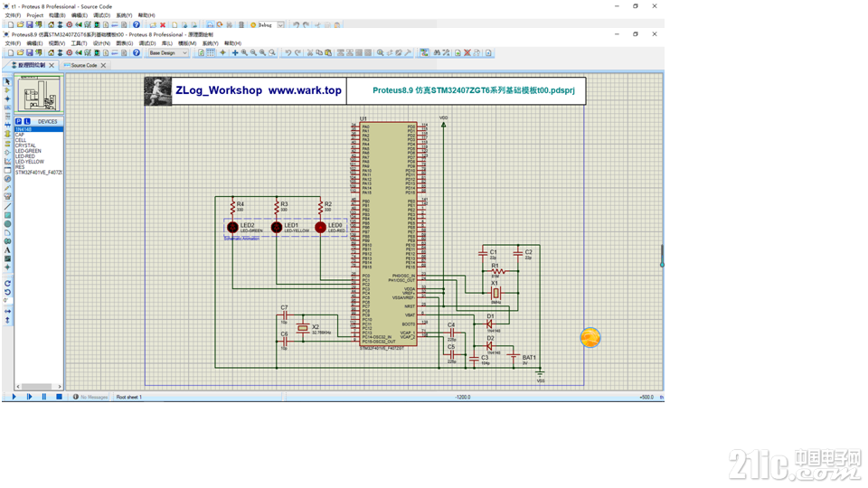Viewport: 868px width, 488px height.
Task: Cut selection in schematic toolbar
Action: [310, 52]
